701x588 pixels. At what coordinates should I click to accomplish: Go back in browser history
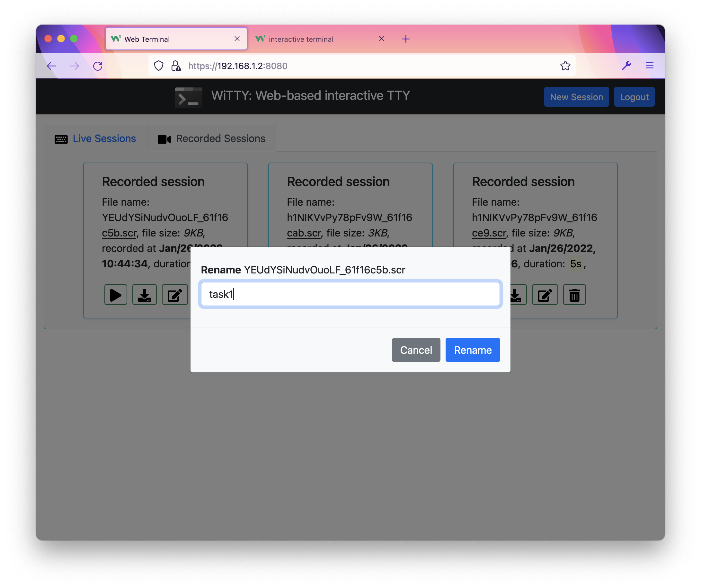click(x=51, y=66)
